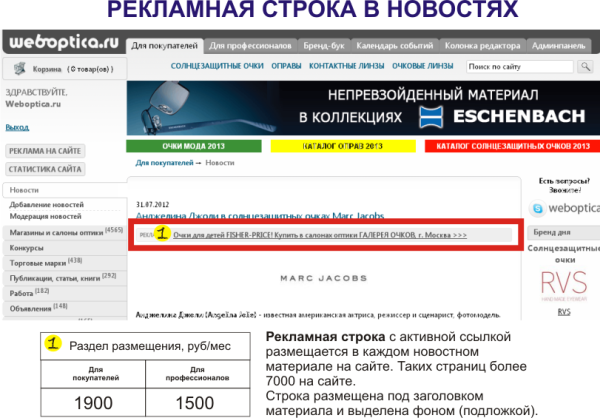The height and width of the screenshot is (418, 600).
Task: Open Календарь событий tab
Action: point(395,46)
